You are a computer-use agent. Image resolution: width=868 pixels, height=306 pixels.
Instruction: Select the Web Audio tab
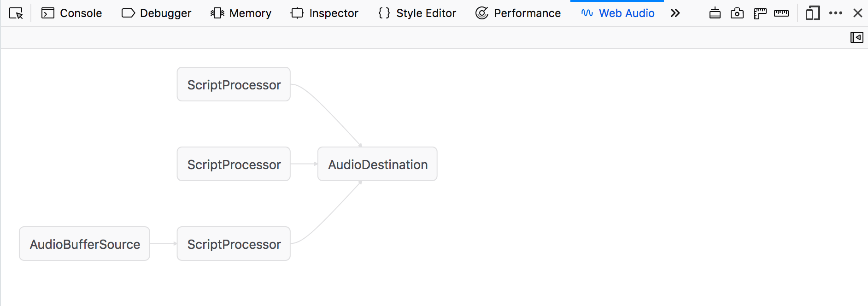pos(617,13)
